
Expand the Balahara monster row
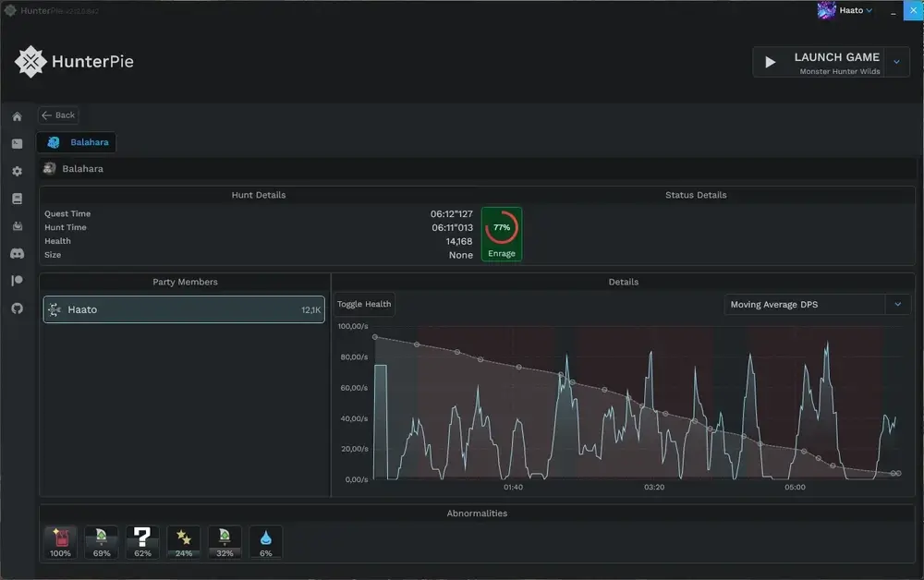(478, 169)
